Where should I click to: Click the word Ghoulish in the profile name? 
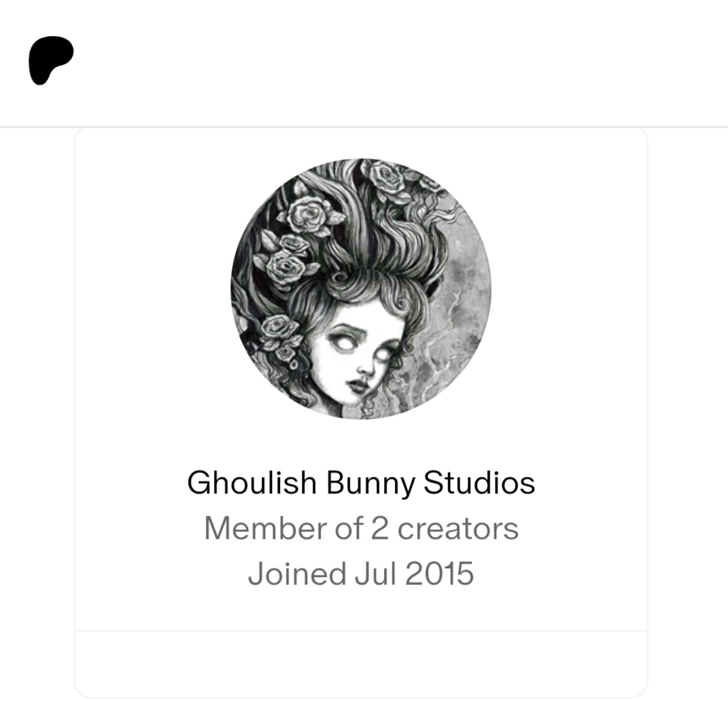[252, 482]
